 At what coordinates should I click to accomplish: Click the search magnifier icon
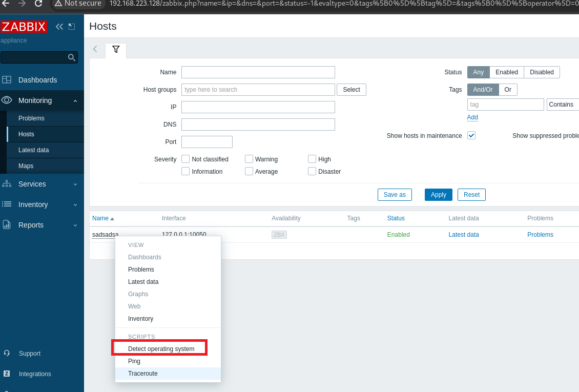click(72, 57)
